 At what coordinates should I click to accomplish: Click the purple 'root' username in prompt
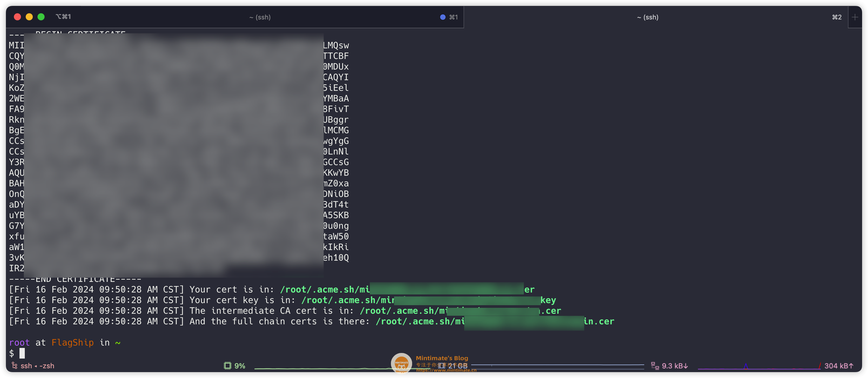(19, 342)
